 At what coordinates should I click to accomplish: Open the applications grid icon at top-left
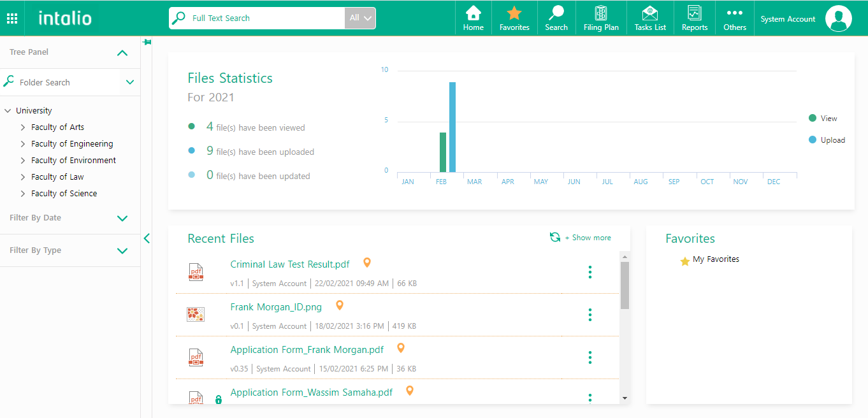coord(11,17)
